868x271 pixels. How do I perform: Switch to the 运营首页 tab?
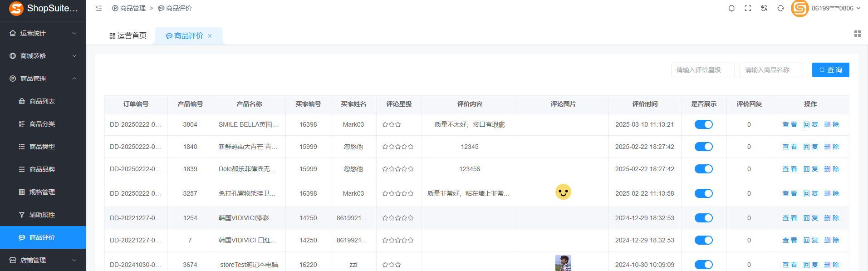point(128,36)
